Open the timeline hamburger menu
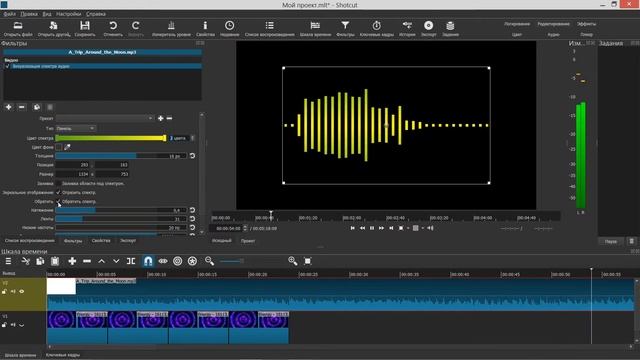The image size is (640, 360). [x=8, y=261]
